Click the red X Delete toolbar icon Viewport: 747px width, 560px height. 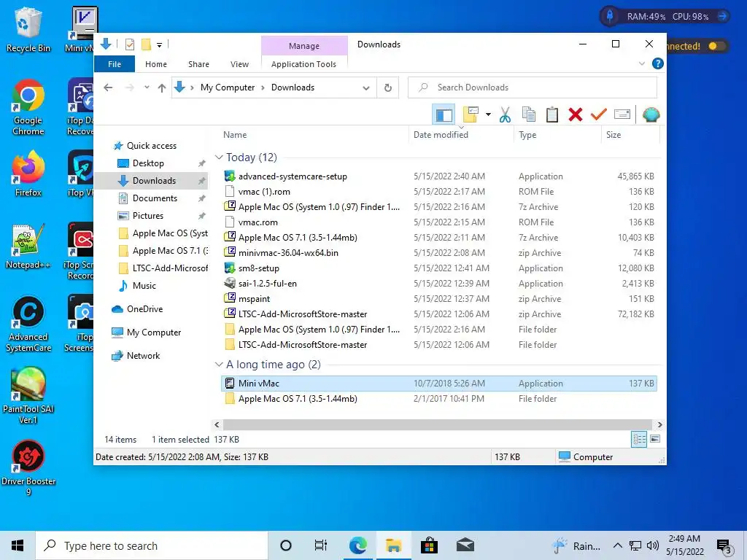[576, 114]
